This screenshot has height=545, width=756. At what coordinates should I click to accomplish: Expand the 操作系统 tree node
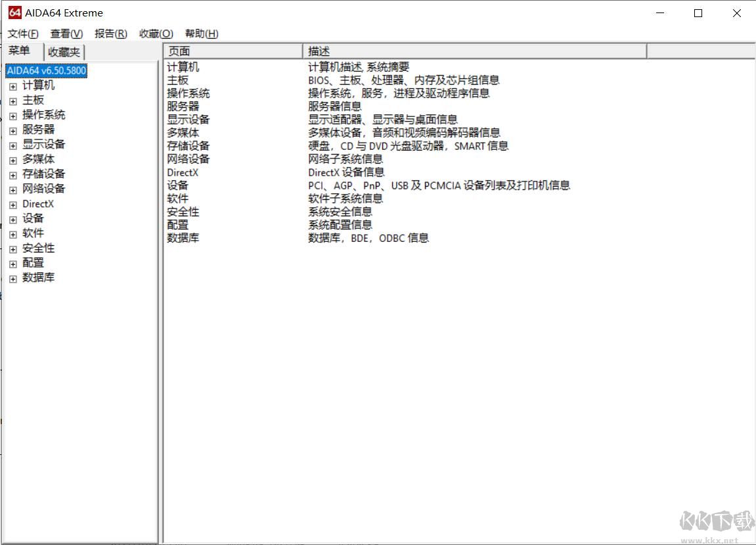click(x=13, y=116)
